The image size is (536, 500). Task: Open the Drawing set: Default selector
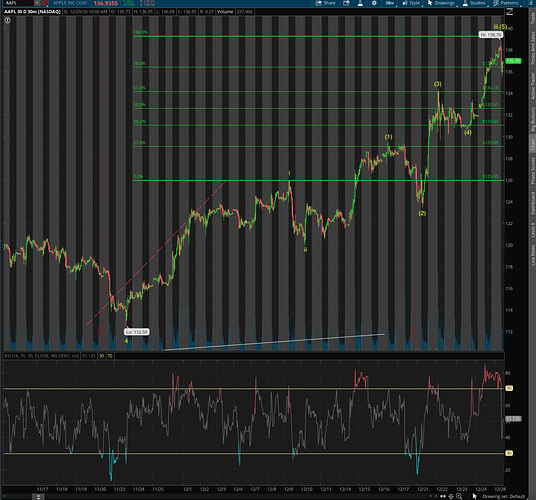[x=504, y=496]
